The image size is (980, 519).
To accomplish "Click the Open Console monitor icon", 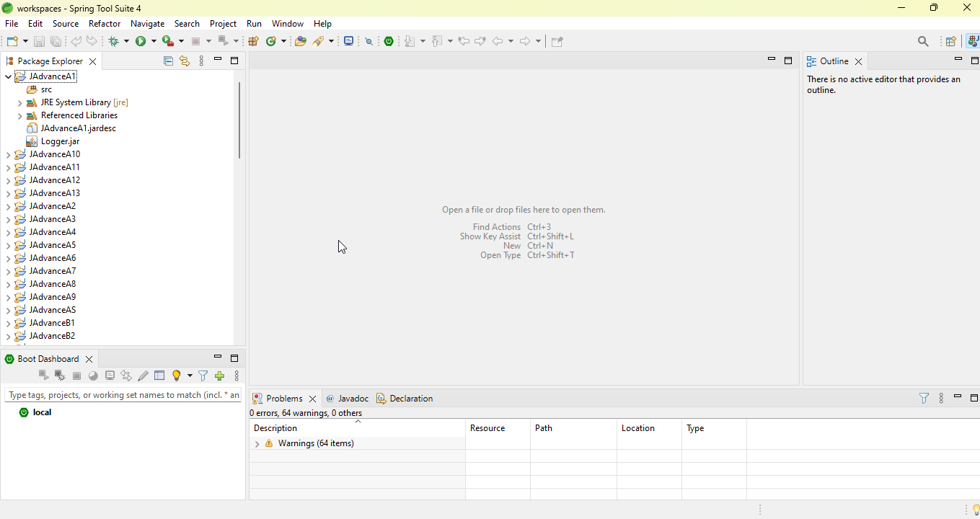I will [x=349, y=41].
